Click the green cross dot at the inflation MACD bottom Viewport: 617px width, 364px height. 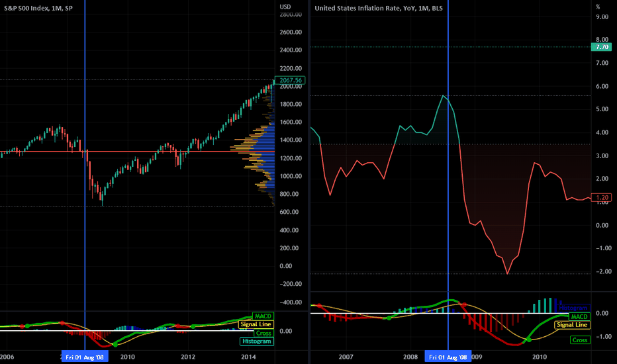pos(529,340)
